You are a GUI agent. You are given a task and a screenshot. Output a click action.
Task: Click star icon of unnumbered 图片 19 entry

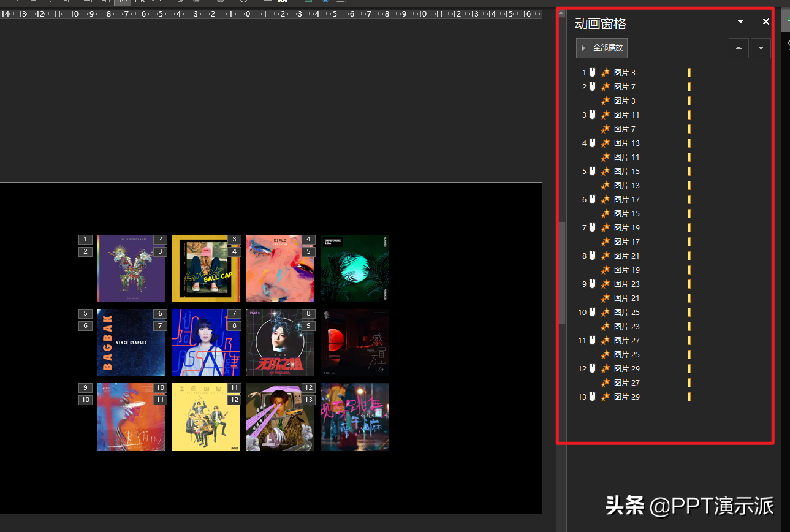[x=606, y=270]
